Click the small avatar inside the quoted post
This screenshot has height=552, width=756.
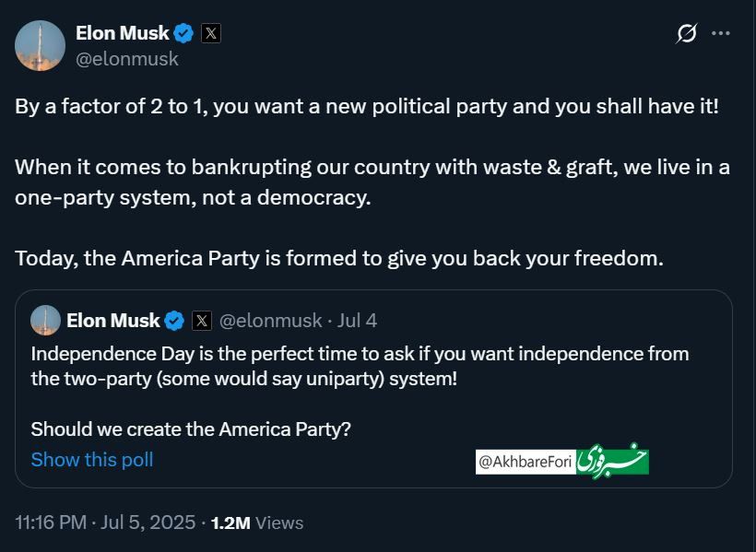coord(45,321)
